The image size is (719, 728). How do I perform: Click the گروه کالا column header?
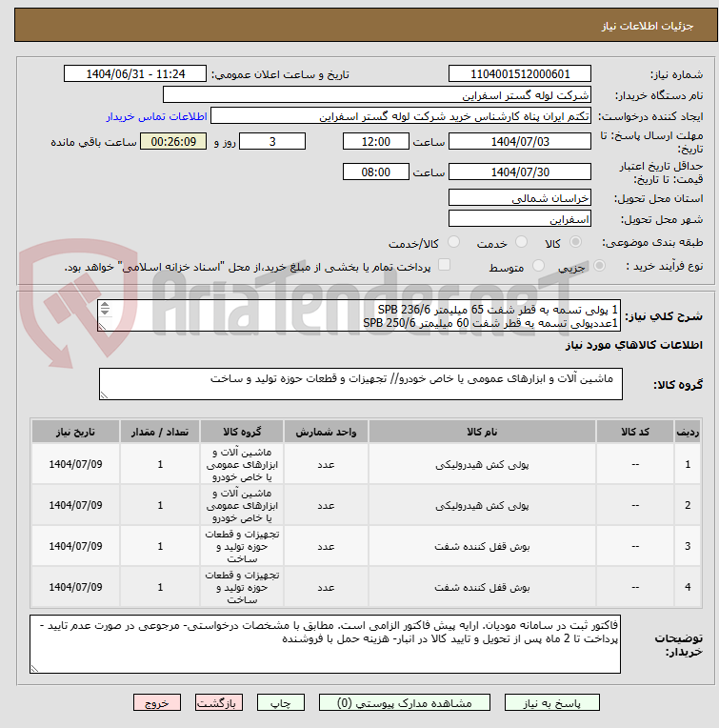pos(242,432)
